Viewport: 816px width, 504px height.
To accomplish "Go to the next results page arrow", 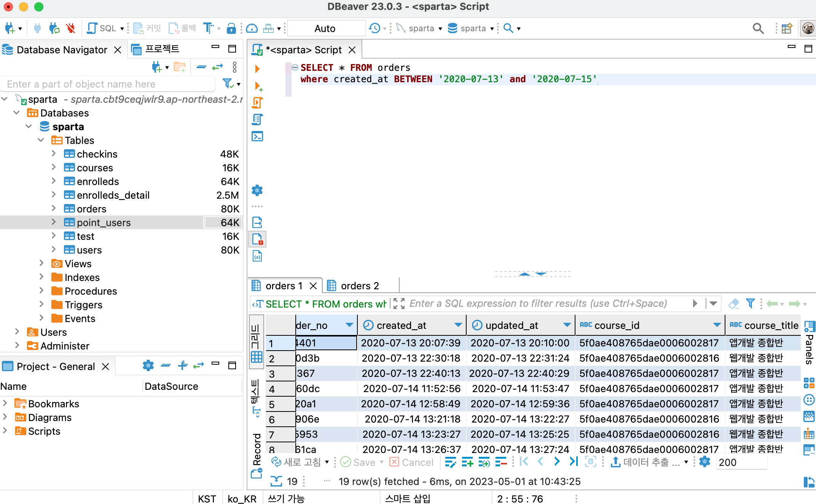I will (557, 462).
